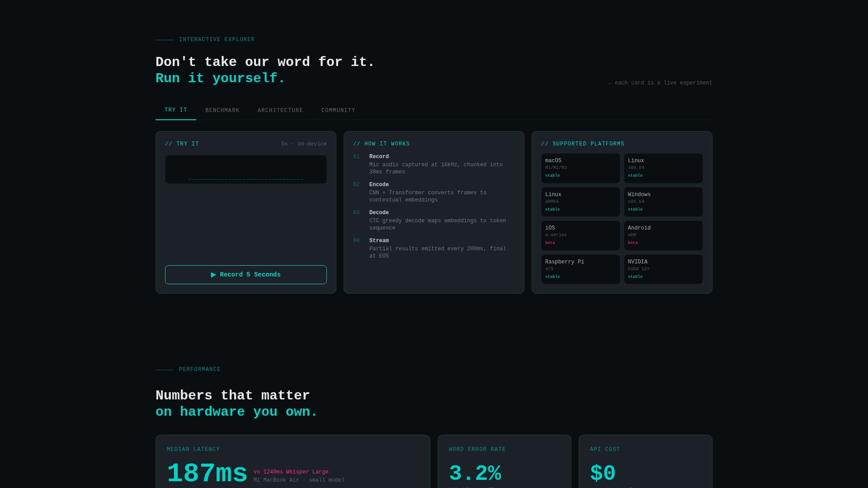
Task: Click the '$0' API cost value
Action: point(603,474)
